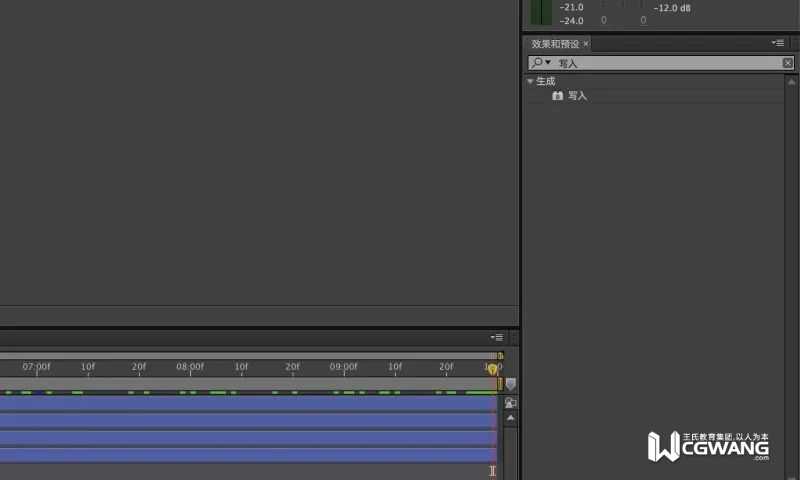This screenshot has width=800, height=480.
Task: Click the current-time indicator on the ruler
Action: [492, 369]
